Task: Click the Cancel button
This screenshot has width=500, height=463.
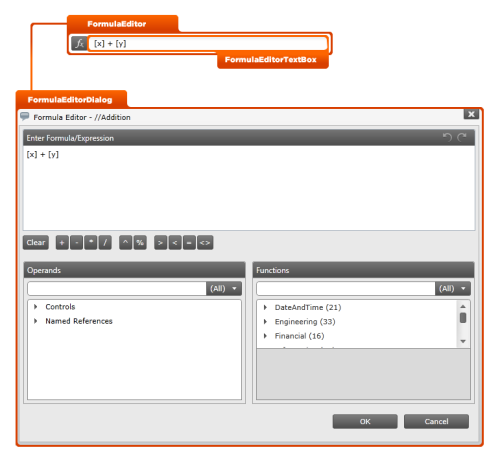Action: [436, 421]
